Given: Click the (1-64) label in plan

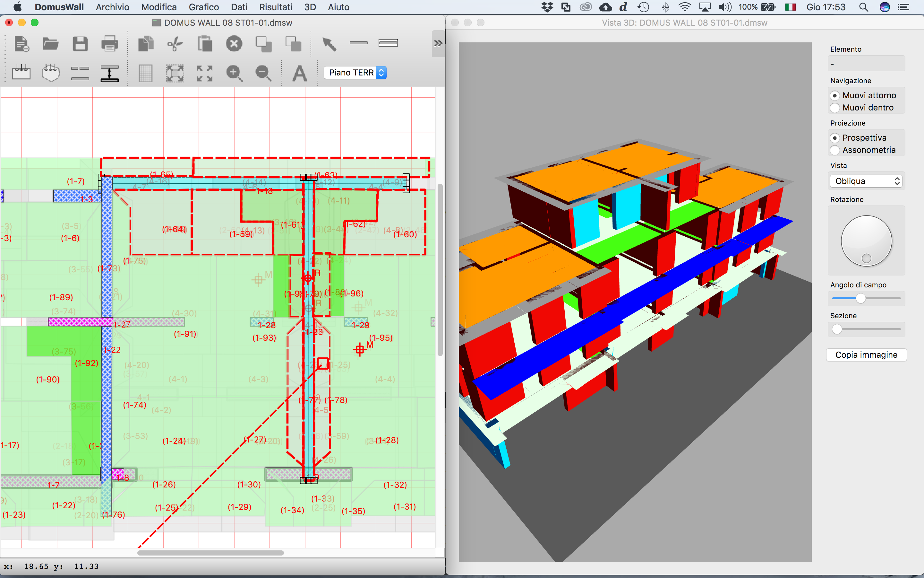Looking at the screenshot, I should click(174, 229).
